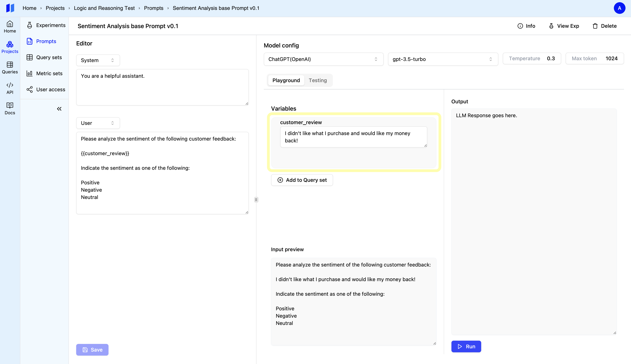
Task: Open the ChatGPT(OpenAI) provider dropdown
Action: (323, 59)
